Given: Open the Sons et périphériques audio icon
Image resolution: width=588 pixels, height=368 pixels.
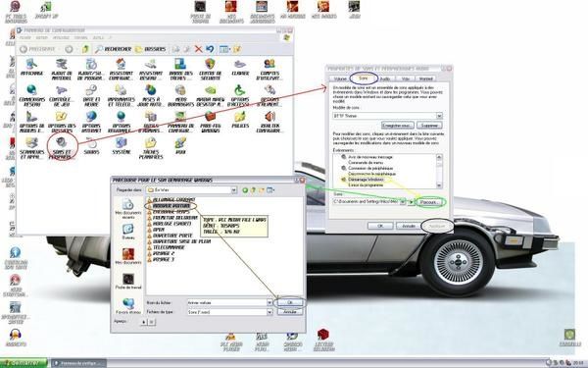Looking at the screenshot, I should point(62,146).
